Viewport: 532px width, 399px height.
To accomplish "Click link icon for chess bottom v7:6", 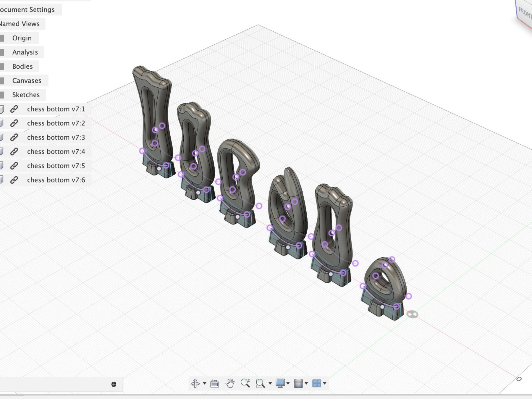I will coord(14,180).
